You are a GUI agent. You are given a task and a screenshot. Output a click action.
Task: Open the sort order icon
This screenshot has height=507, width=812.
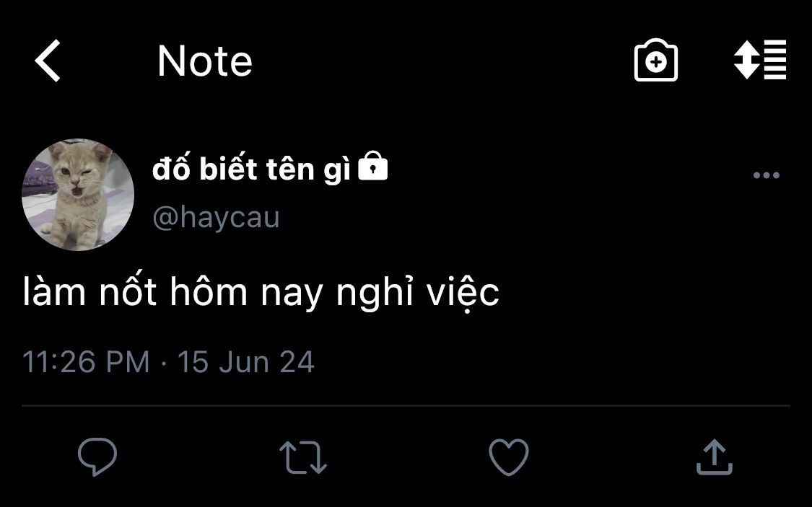point(759,61)
